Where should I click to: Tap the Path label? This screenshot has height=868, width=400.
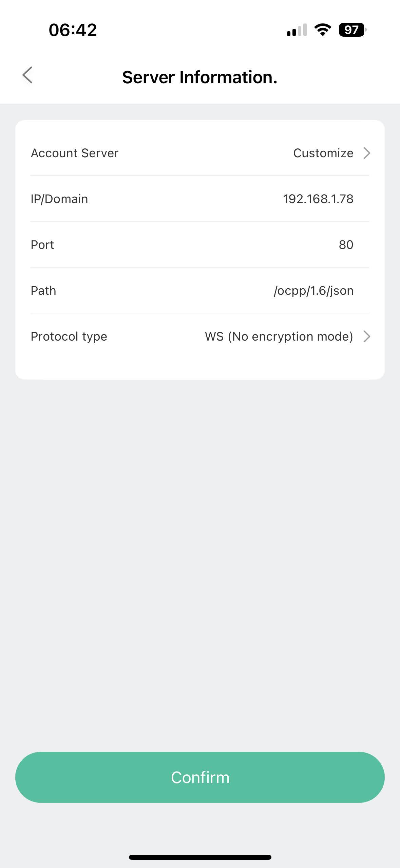tap(43, 291)
